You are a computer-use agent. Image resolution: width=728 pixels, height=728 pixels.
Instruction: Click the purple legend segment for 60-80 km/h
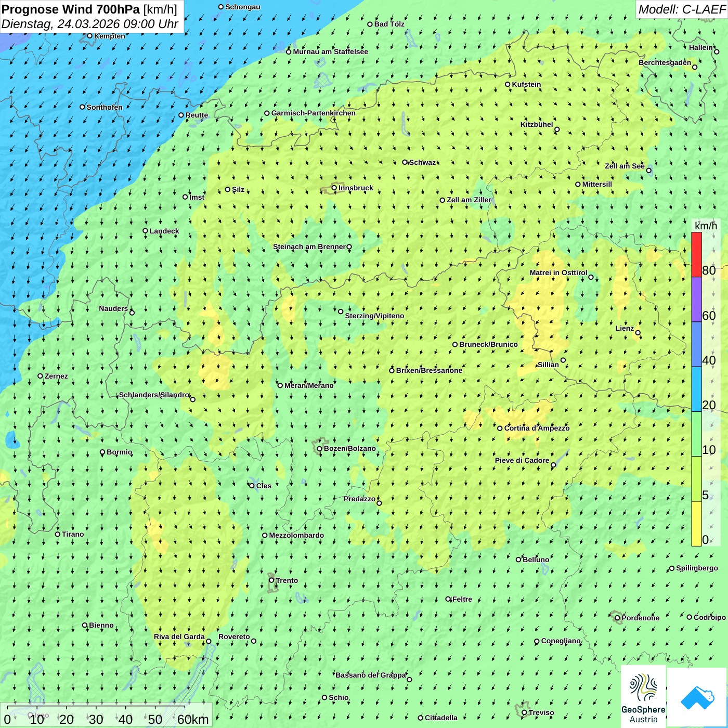(696, 300)
